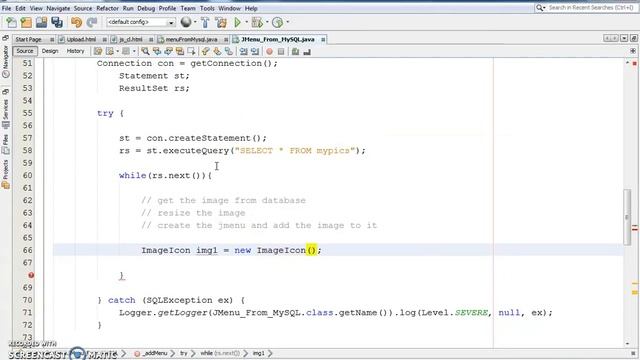Click the New Project icon
640x360 pixels.
(x=27, y=22)
